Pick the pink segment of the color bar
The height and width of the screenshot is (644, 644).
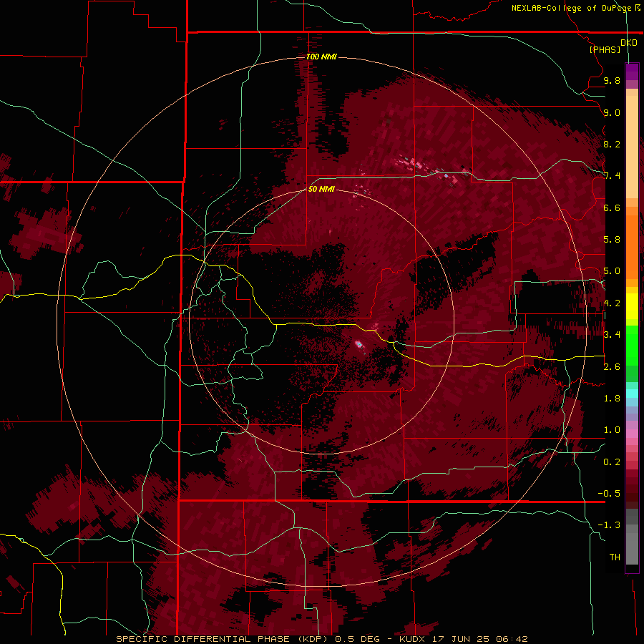click(632, 434)
